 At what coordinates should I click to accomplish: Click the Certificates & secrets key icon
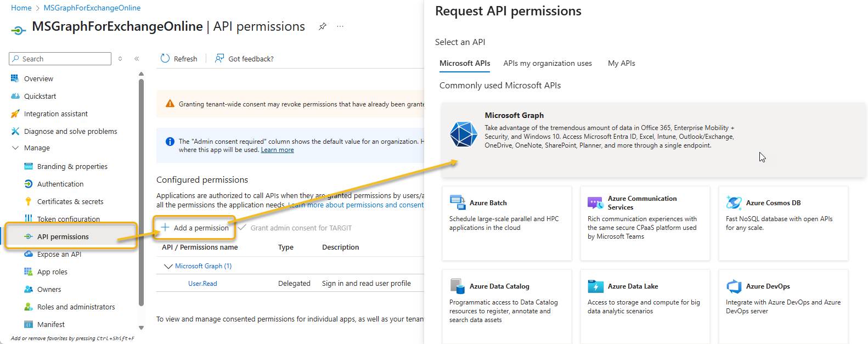click(29, 201)
